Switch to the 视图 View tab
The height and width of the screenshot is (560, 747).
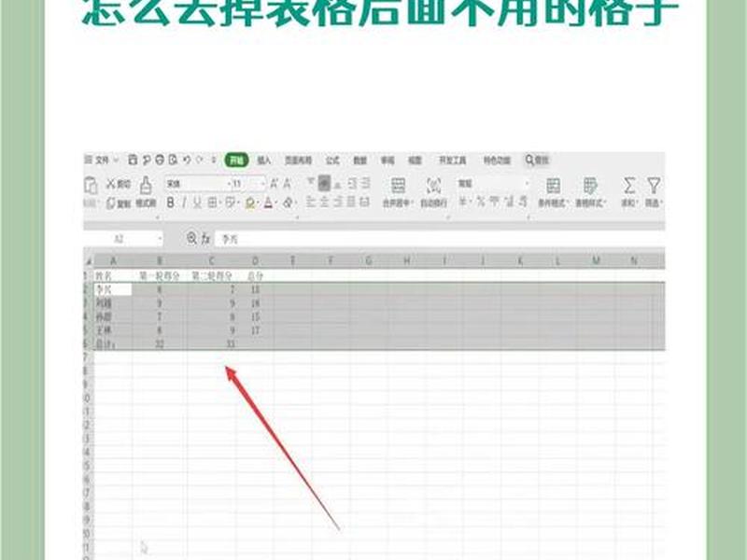pyautogui.click(x=415, y=161)
